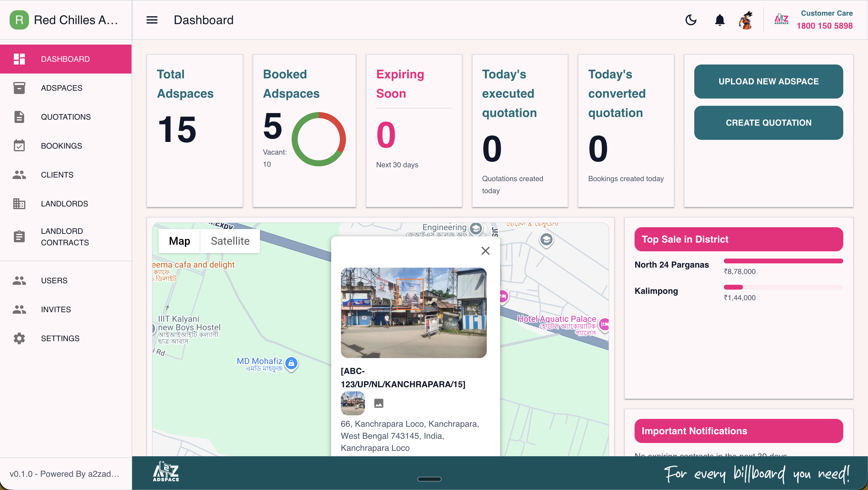
Task: Expand the bottom footer drag handle
Action: coord(429,479)
